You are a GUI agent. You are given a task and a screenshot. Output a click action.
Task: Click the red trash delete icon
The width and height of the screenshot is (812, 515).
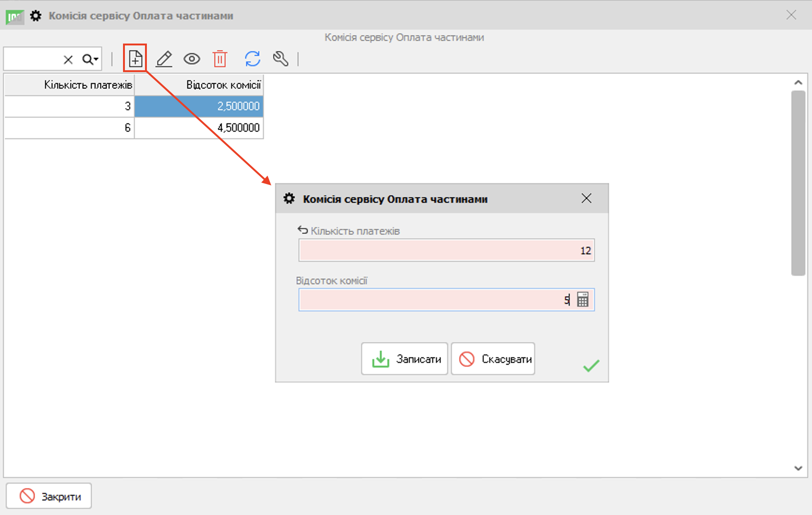(x=220, y=59)
